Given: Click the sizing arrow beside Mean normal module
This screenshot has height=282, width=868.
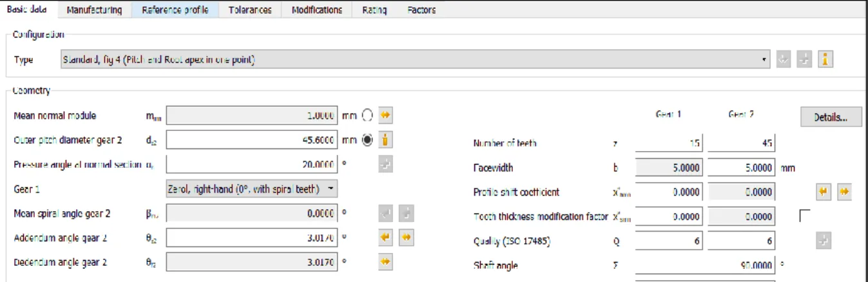Looking at the screenshot, I should click(x=386, y=116).
